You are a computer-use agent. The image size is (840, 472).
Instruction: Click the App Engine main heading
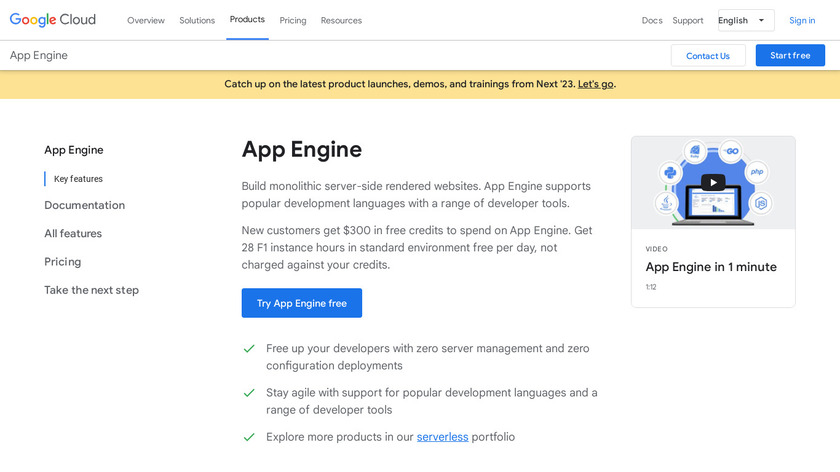(x=302, y=149)
